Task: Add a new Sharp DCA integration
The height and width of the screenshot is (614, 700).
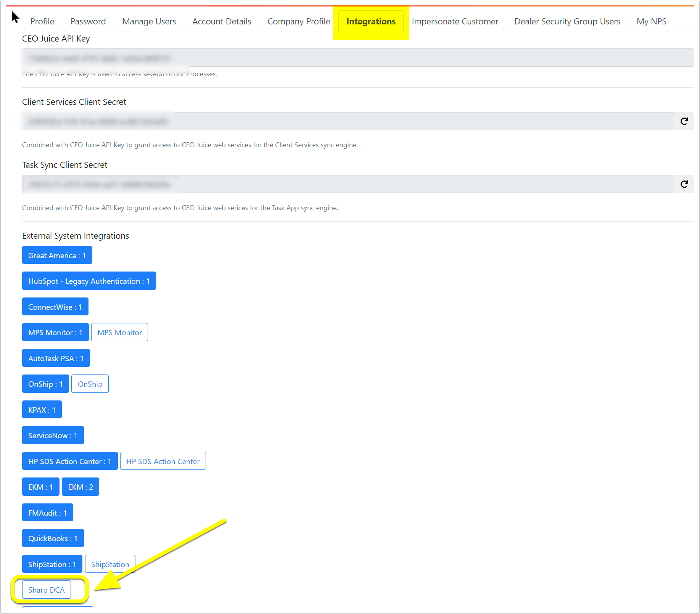Action: click(x=47, y=590)
